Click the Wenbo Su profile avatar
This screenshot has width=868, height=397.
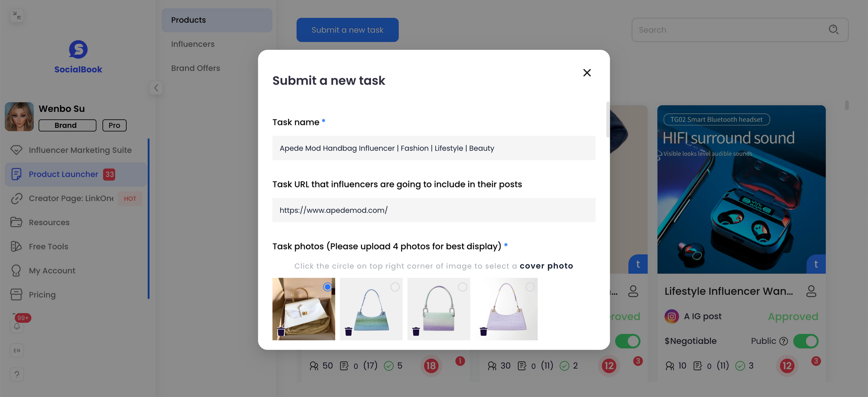tap(19, 117)
